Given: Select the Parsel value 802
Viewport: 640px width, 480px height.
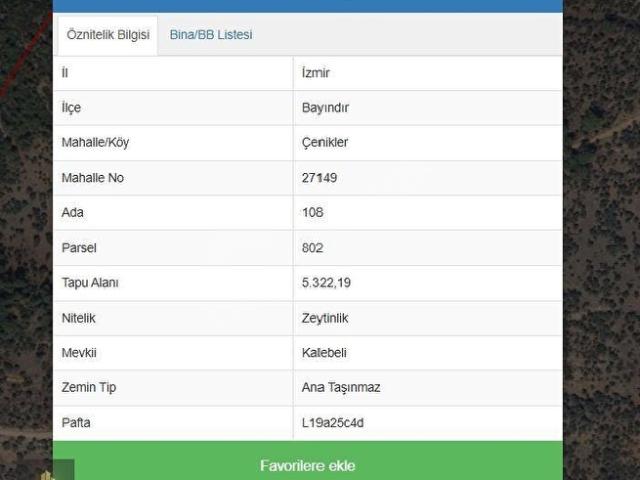Looking at the screenshot, I should click(x=313, y=248).
